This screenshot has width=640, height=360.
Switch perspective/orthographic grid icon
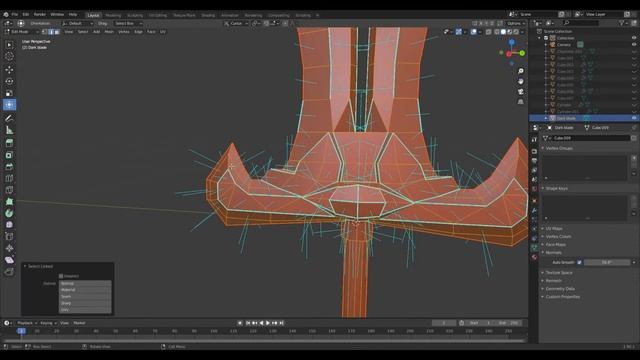click(x=521, y=102)
